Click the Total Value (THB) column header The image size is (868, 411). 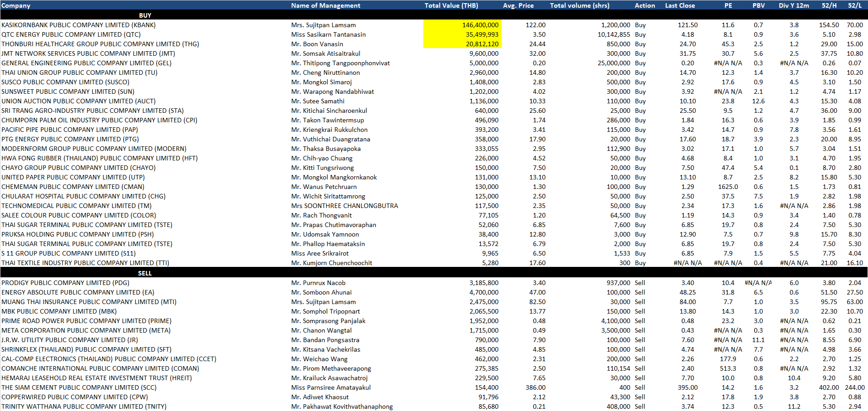451,5
